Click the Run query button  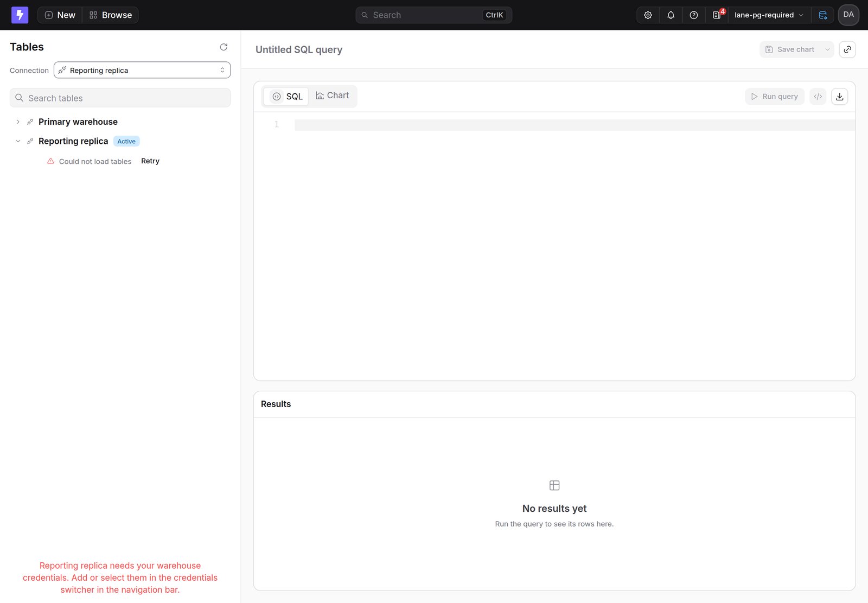(x=775, y=96)
